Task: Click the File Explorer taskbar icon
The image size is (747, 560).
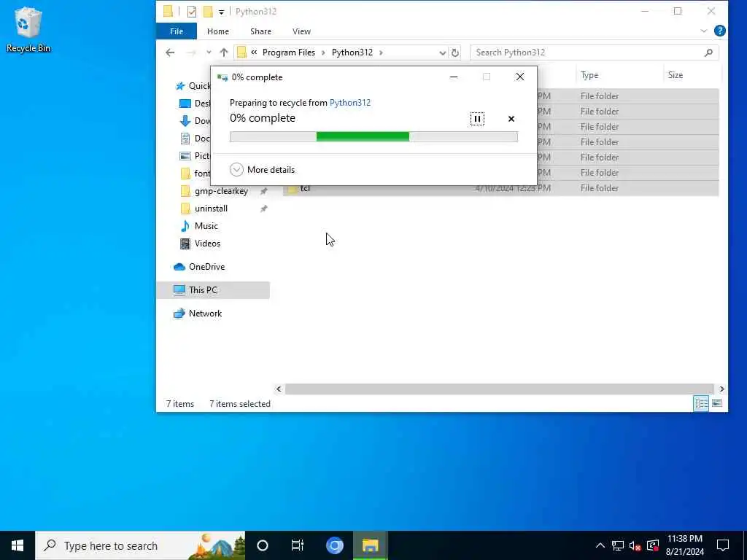Action: pyautogui.click(x=370, y=545)
